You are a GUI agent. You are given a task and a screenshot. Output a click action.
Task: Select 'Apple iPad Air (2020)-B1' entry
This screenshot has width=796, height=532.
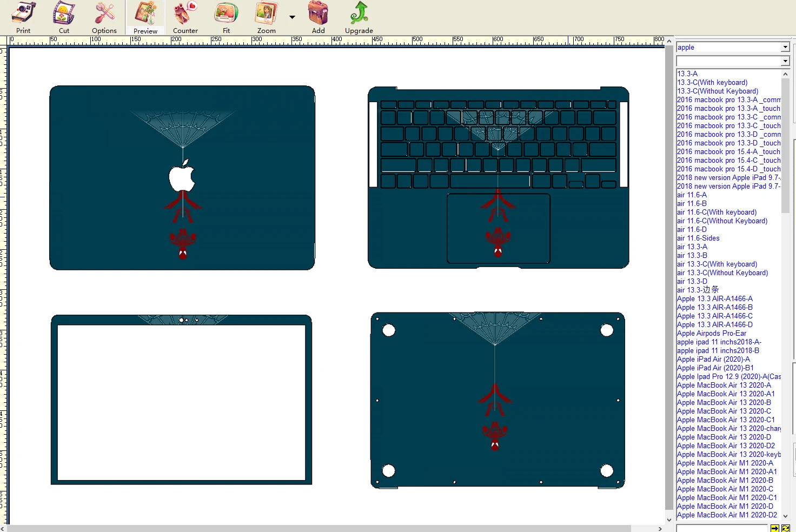click(715, 368)
